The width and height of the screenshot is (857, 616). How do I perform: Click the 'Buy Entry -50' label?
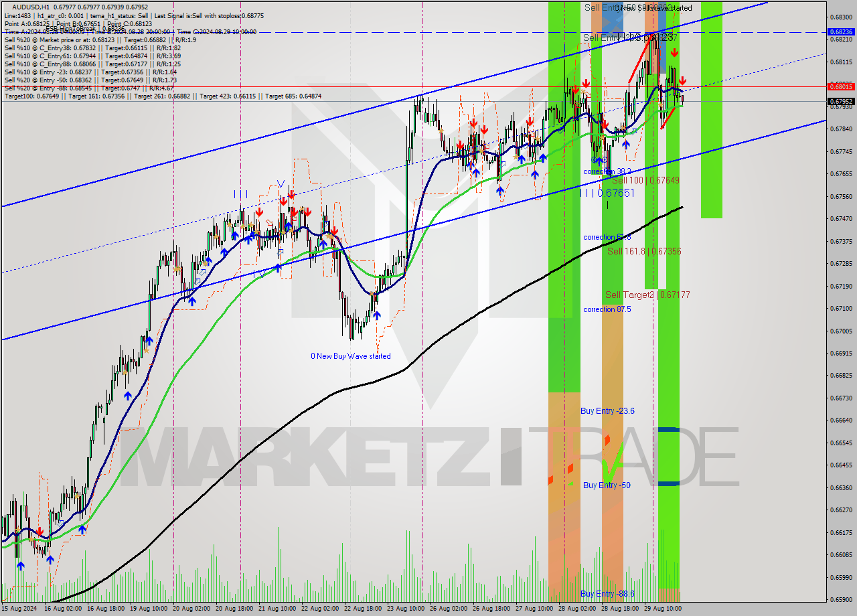tap(607, 485)
